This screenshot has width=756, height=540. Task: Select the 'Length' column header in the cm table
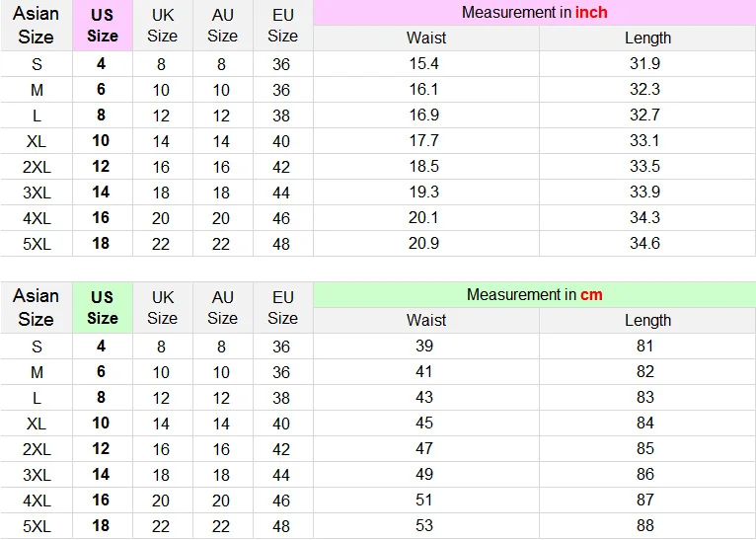tap(646, 321)
